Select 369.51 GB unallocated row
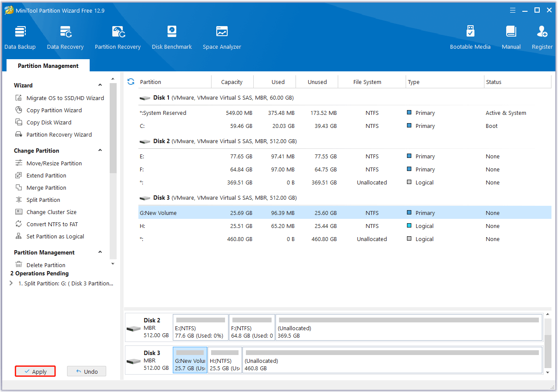Viewport: 558px width, 392px height. click(x=345, y=183)
